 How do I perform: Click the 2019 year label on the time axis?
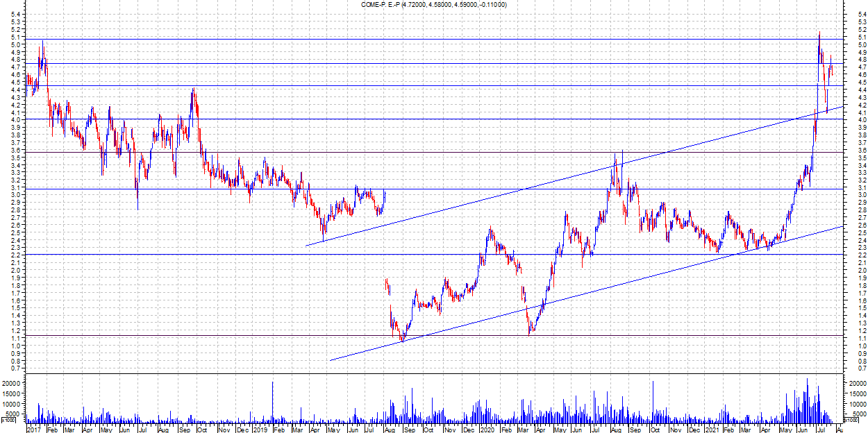pyautogui.click(x=259, y=430)
